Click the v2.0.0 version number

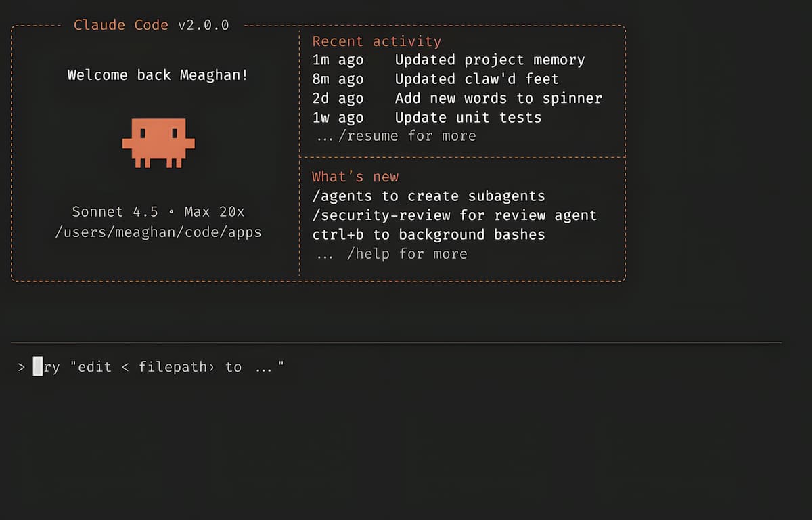coord(204,25)
